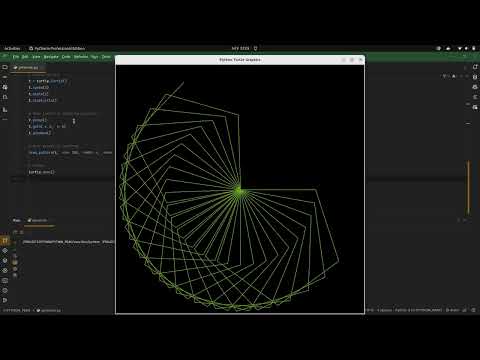
Task: Open the indent setting in status bar
Action: click(x=385, y=310)
